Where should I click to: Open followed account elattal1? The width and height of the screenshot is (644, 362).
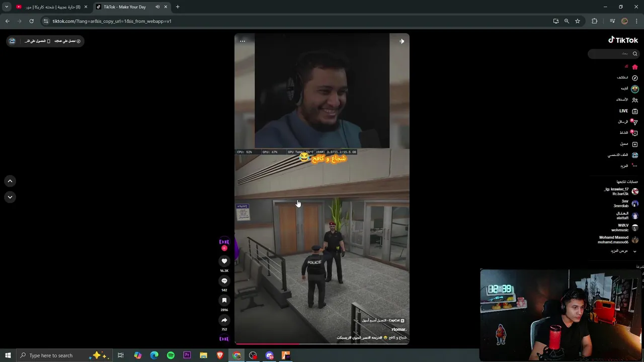click(627, 216)
